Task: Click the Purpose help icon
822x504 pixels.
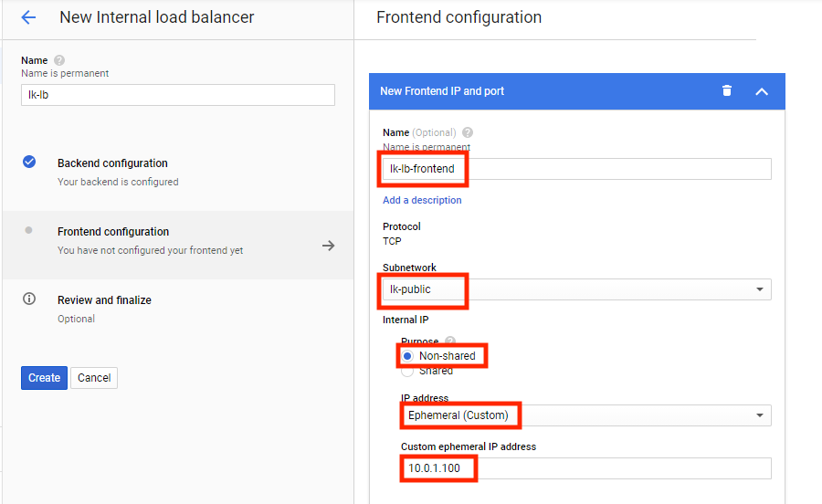Action: pyautogui.click(x=450, y=341)
